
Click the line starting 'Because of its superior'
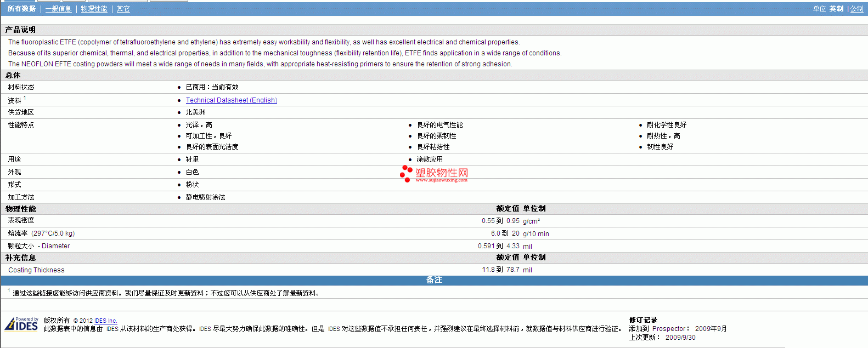coord(285,53)
